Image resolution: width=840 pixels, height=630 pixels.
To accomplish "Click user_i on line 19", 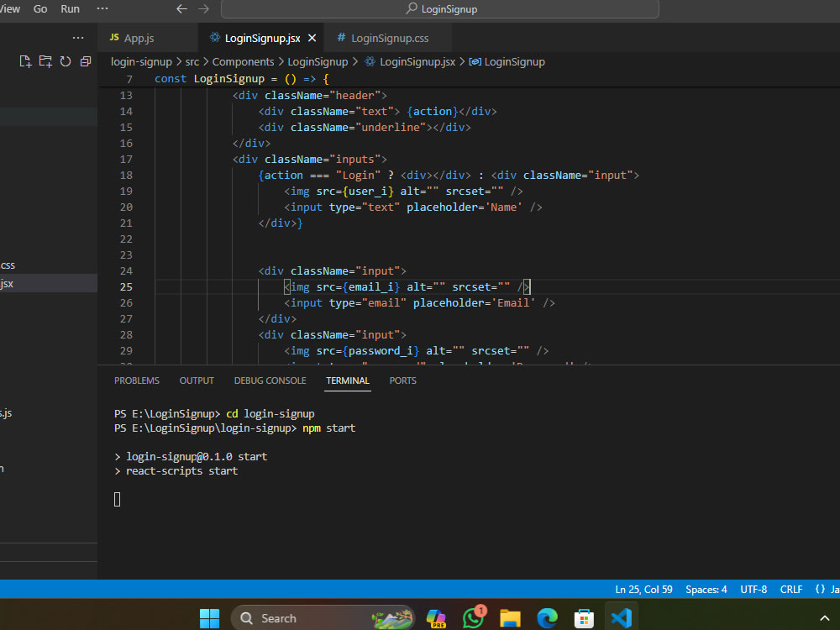I will point(368,192).
